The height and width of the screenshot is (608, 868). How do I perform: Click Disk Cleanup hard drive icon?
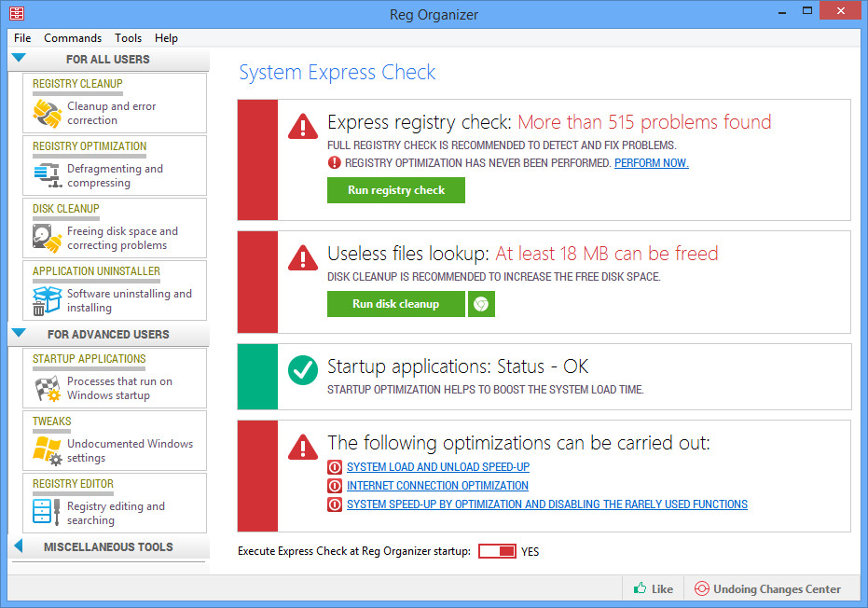click(47, 238)
